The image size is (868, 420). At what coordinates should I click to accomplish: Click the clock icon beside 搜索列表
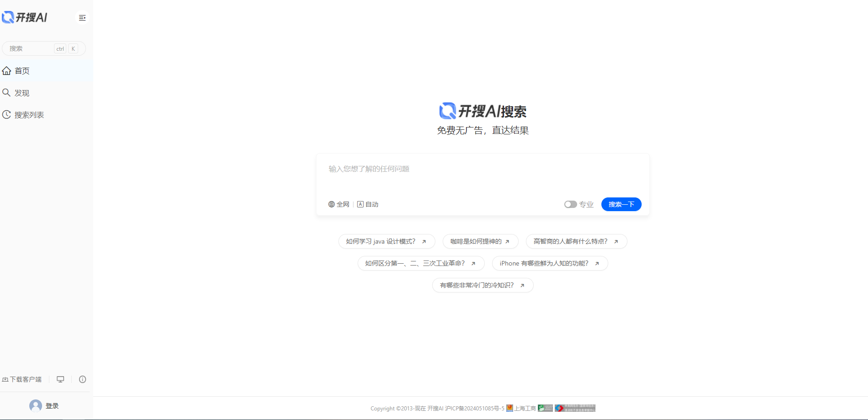[6, 115]
